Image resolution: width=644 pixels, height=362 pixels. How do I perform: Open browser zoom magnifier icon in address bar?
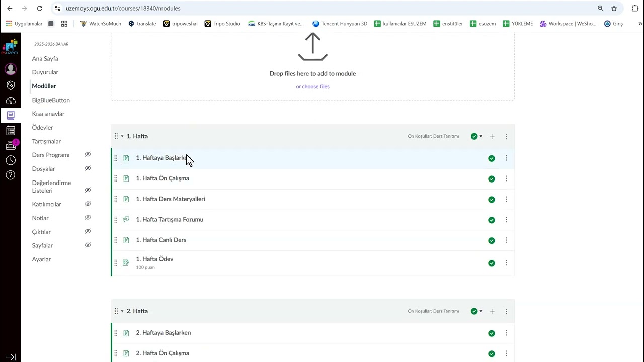click(600, 8)
